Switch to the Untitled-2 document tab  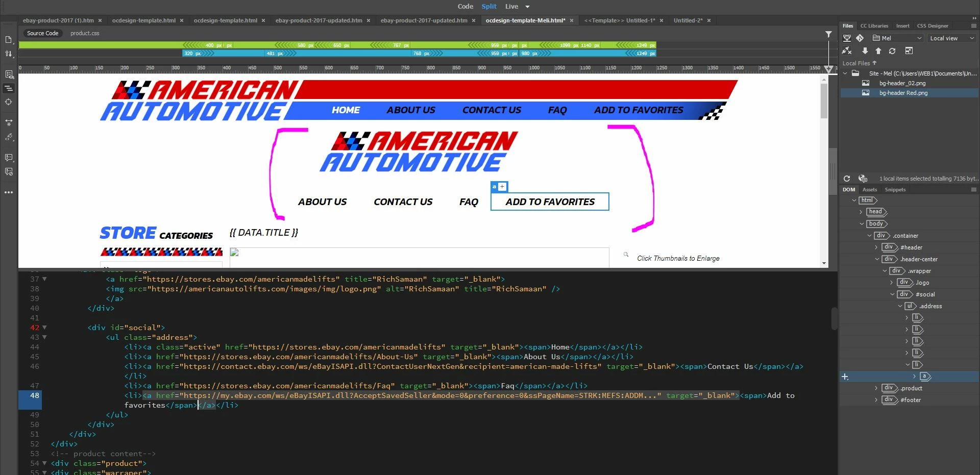click(688, 20)
